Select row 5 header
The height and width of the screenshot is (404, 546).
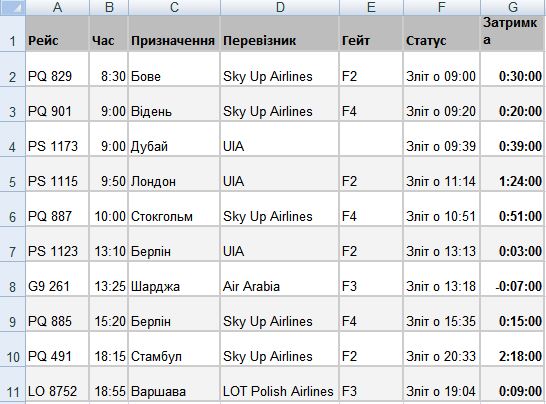point(13,174)
